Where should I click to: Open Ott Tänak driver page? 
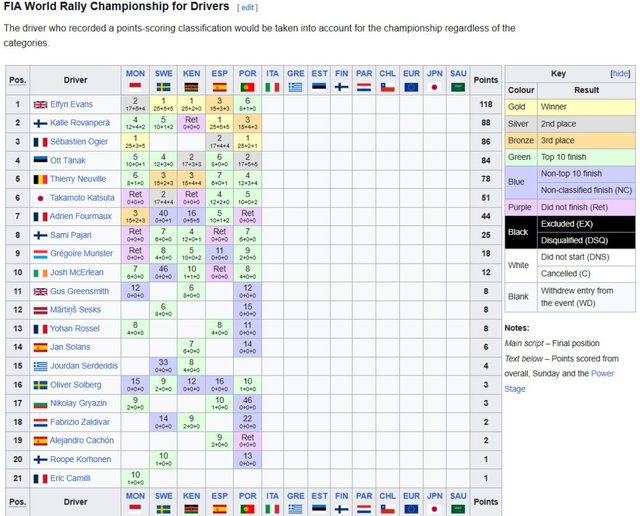(x=68, y=160)
